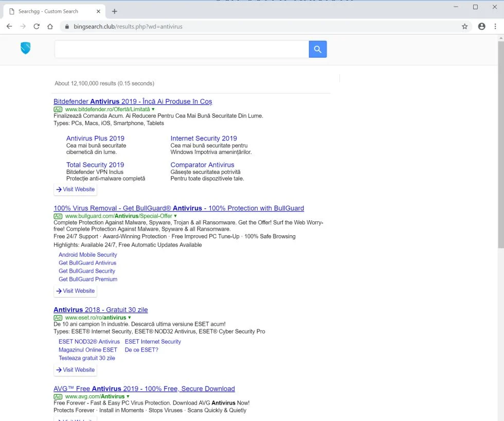Open Antivirus 2018 - Gratuit 30 zile
Screen dimensions: 504x421
101,310
